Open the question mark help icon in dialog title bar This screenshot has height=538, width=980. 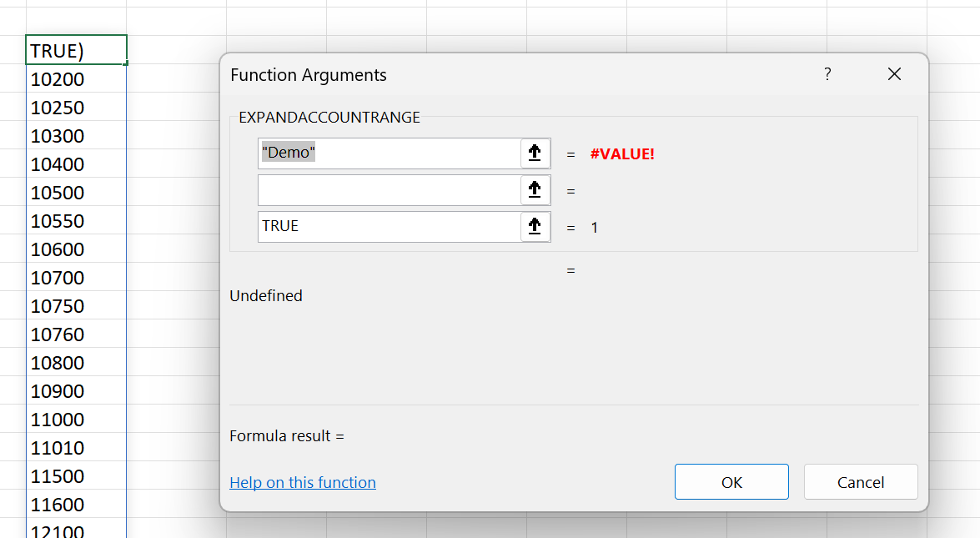pos(827,74)
